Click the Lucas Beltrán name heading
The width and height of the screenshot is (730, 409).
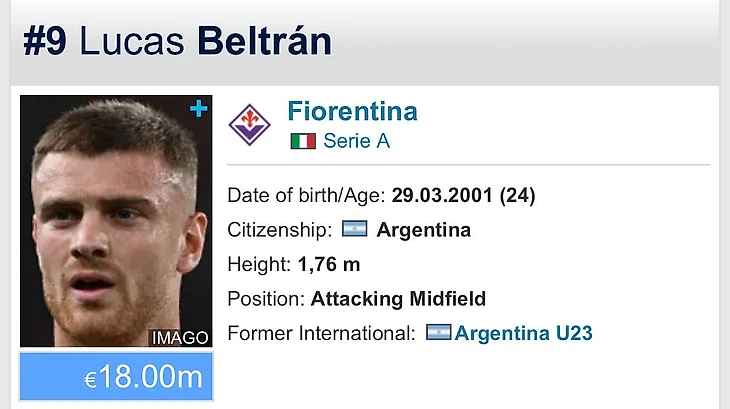[x=205, y=42]
